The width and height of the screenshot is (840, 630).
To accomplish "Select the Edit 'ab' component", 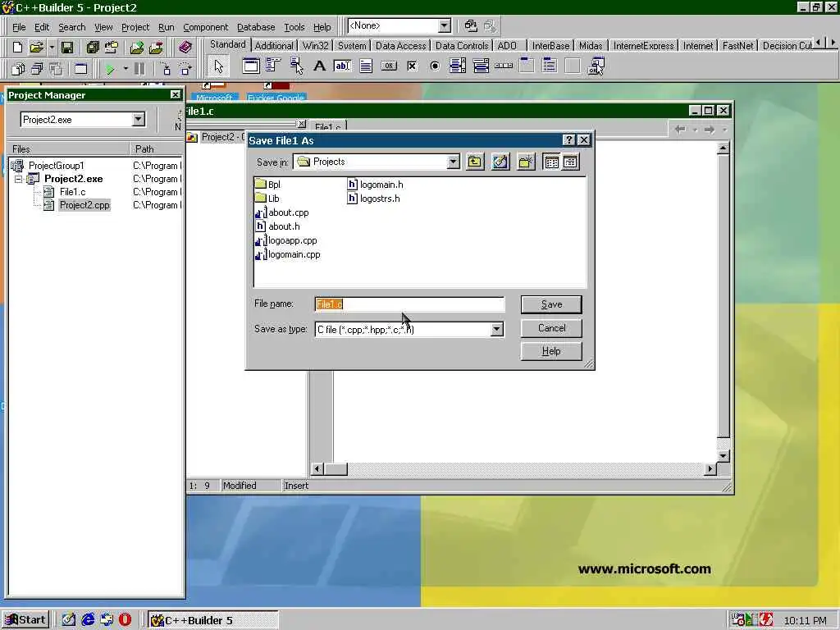I will (342, 66).
